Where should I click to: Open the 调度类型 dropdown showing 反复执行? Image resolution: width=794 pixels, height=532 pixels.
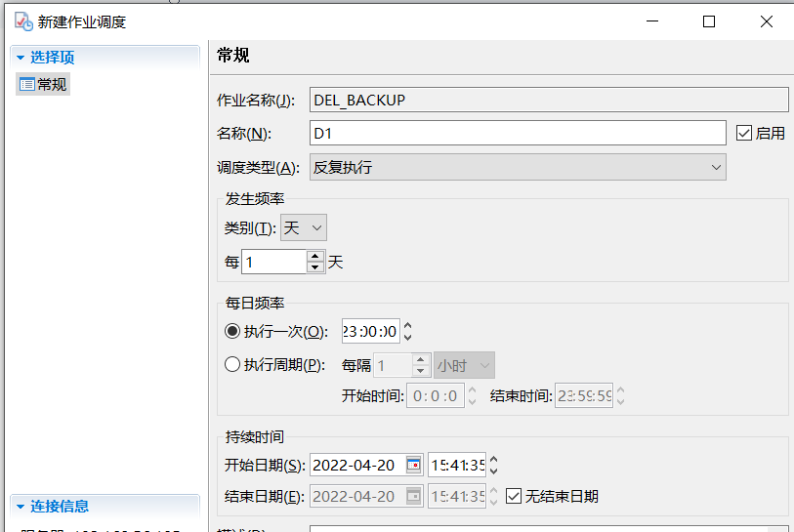click(x=518, y=167)
